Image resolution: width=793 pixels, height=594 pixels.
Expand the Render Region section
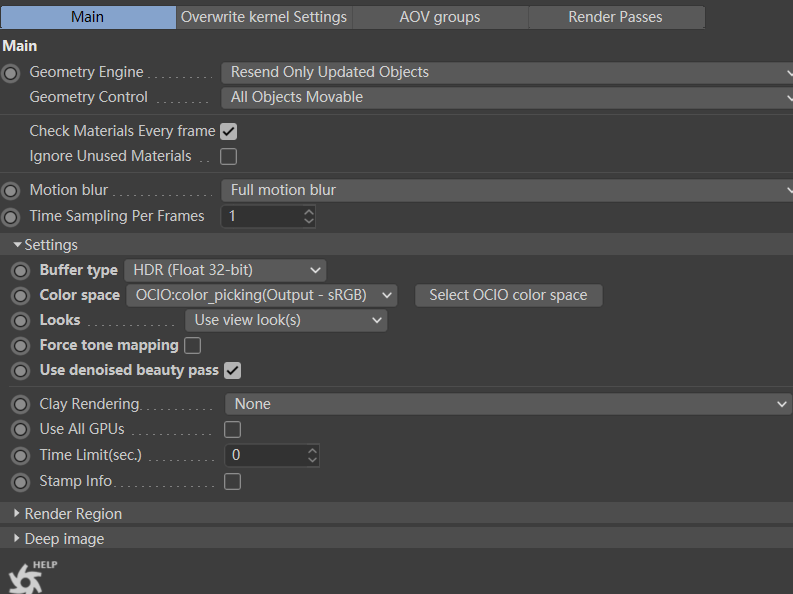click(73, 514)
